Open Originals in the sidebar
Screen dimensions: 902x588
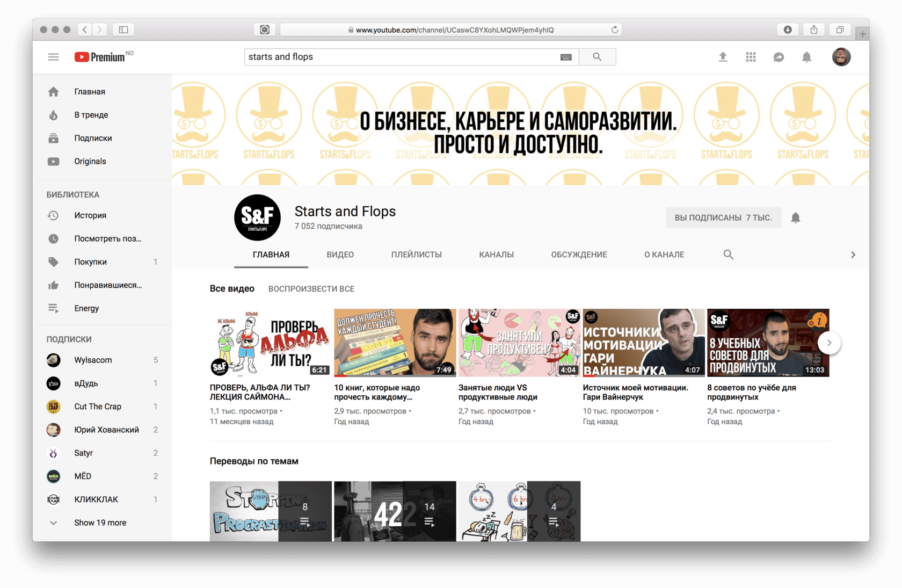tap(102, 161)
